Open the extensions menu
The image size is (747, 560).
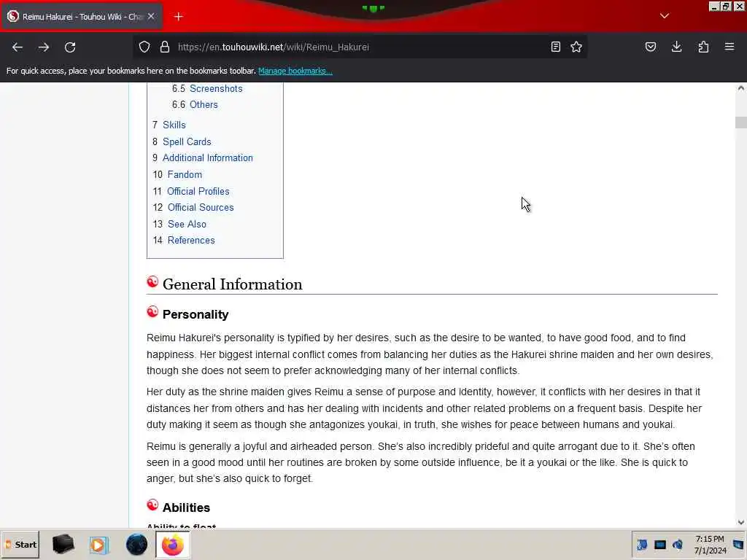(x=703, y=47)
